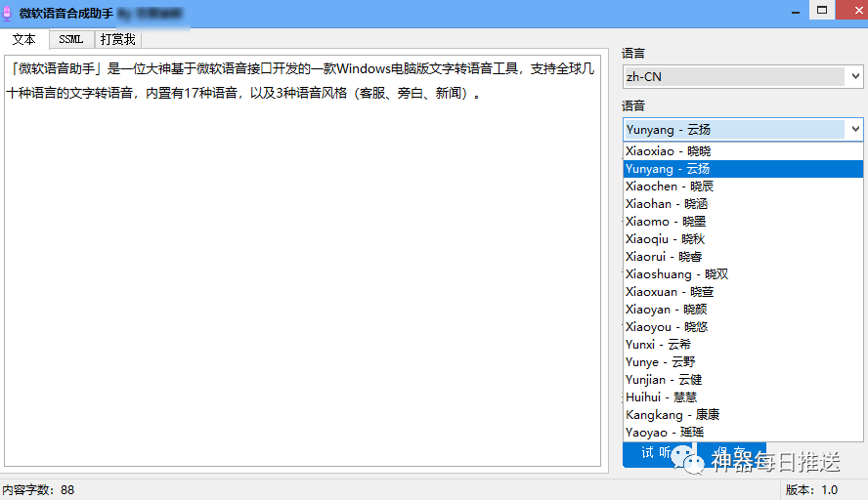Expand the zh-CN language dropdown arrow
This screenshot has width=868, height=500.
[854, 76]
